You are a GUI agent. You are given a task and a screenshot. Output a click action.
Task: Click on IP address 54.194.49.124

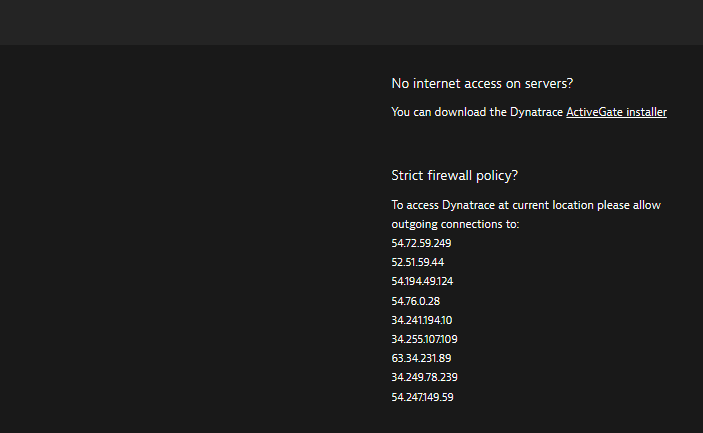coord(422,281)
